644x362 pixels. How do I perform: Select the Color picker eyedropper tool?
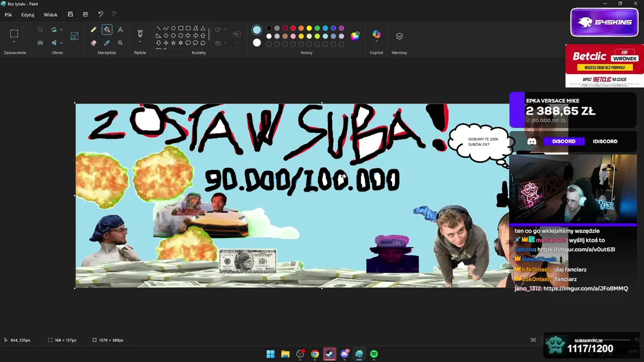[x=107, y=43]
